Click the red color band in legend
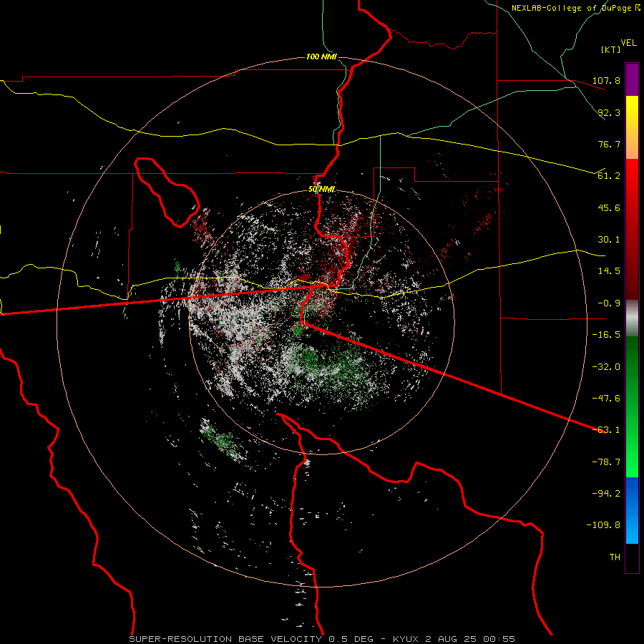This screenshot has height=644, width=644. point(632,229)
